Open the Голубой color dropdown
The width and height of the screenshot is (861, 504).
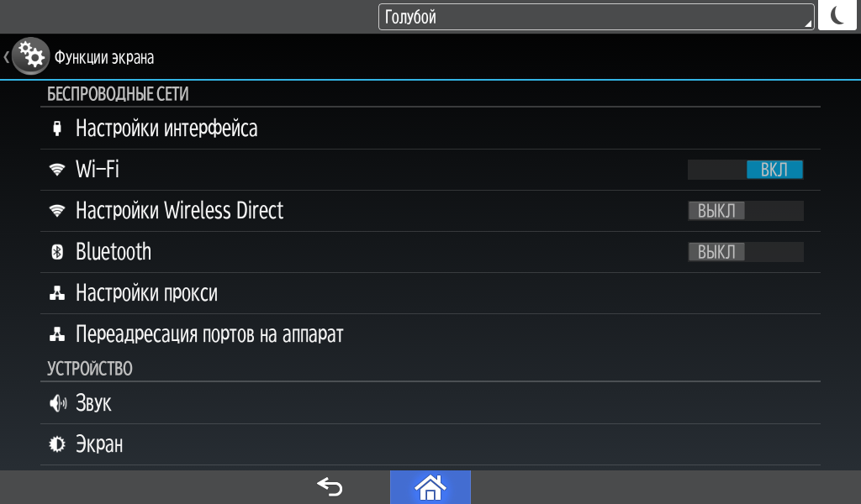[596, 17]
